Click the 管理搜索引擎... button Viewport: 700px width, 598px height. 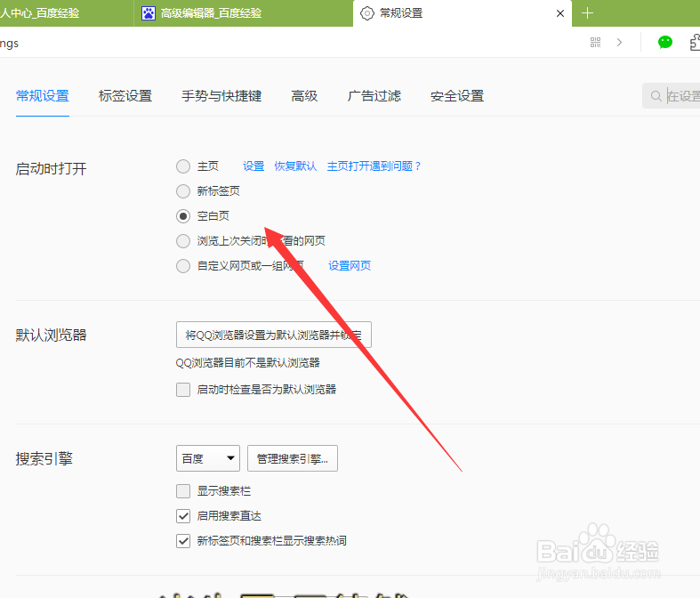pos(293,458)
